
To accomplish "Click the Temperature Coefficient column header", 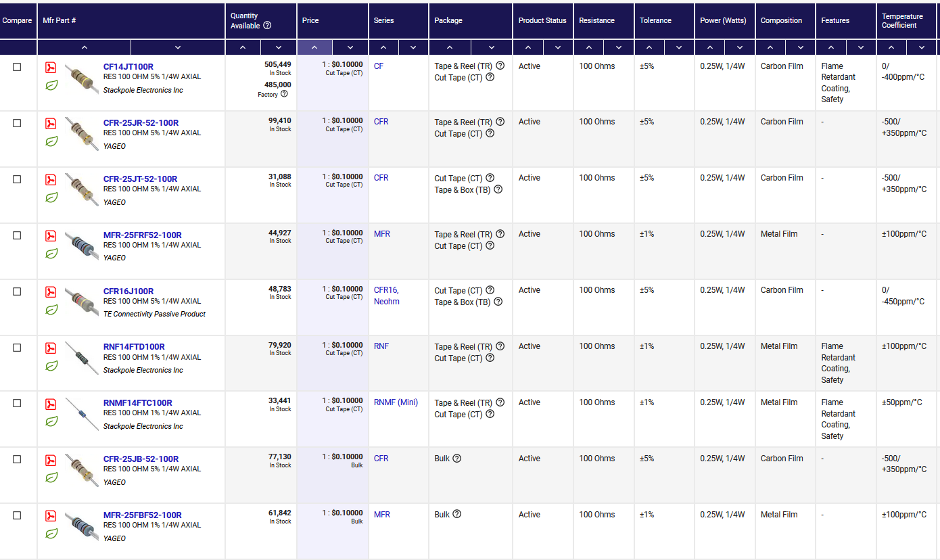I will click(x=902, y=21).
